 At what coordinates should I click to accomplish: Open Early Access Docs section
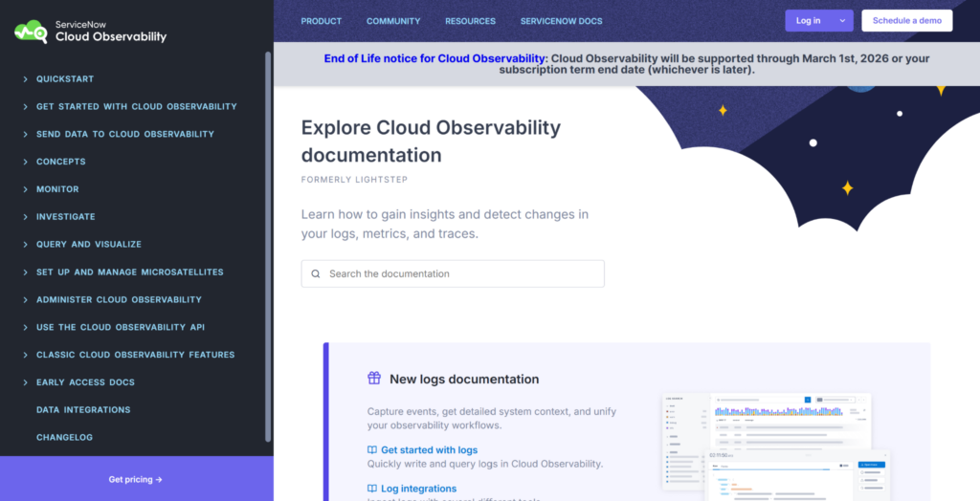[85, 382]
